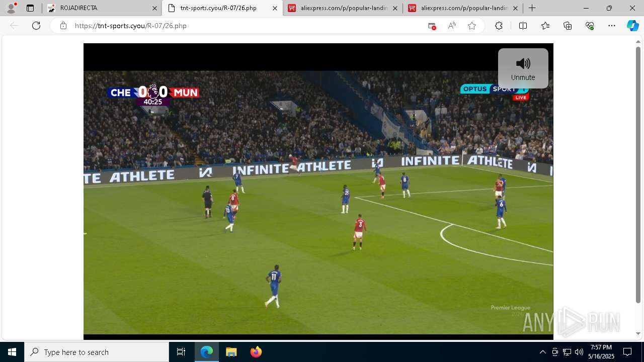Open the Edge profile icon
This screenshot has width=644, height=362.
pyautogui.click(x=11, y=8)
